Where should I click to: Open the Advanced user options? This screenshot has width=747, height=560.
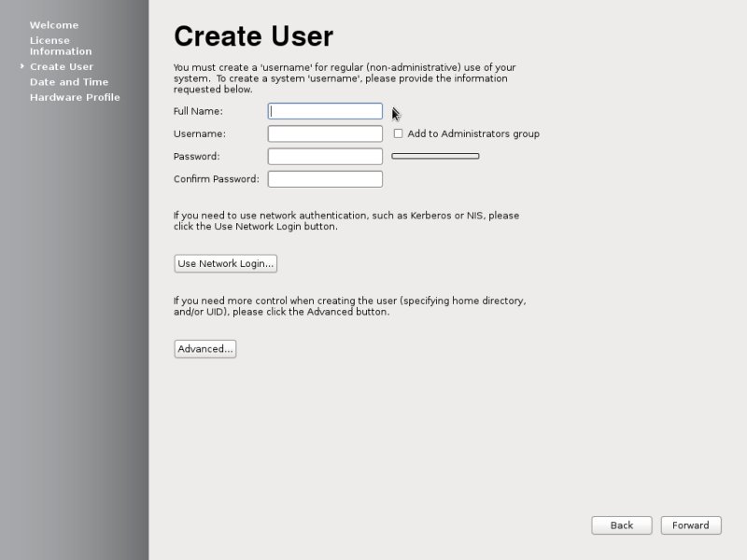coord(204,348)
